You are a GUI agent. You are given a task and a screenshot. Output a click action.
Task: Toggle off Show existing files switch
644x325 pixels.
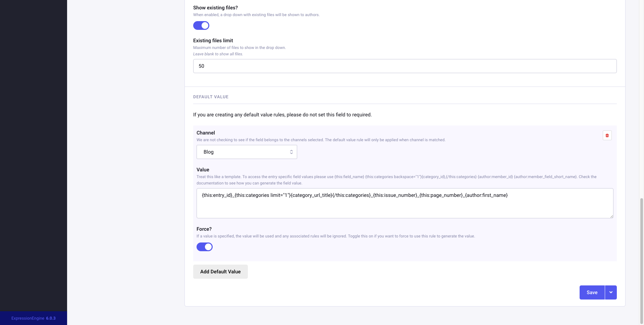(201, 25)
